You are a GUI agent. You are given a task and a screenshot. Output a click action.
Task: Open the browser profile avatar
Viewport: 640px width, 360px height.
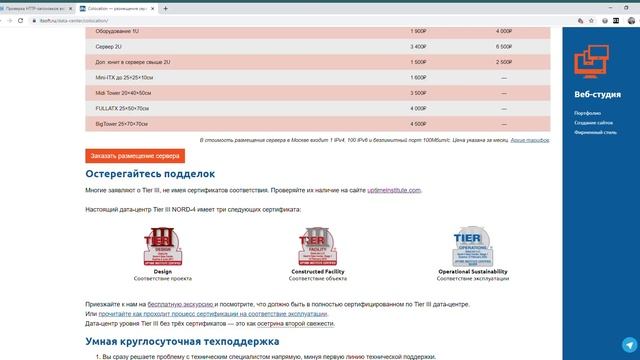pyautogui.click(x=631, y=20)
